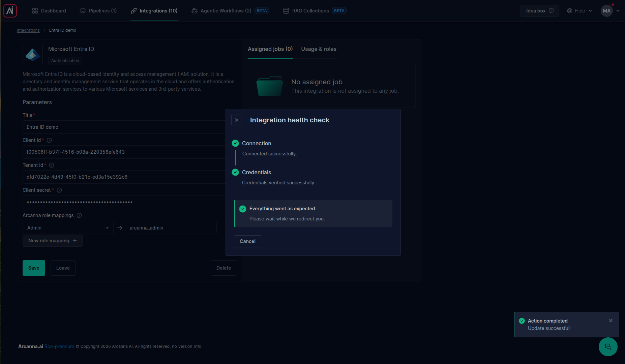Add a New role mapping
625x364 pixels.
(x=53, y=241)
